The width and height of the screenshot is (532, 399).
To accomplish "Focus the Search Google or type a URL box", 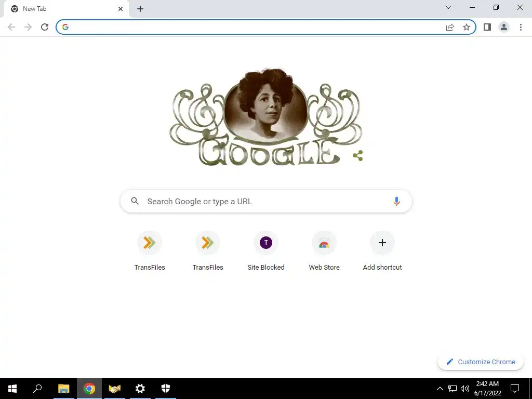I will 266,201.
